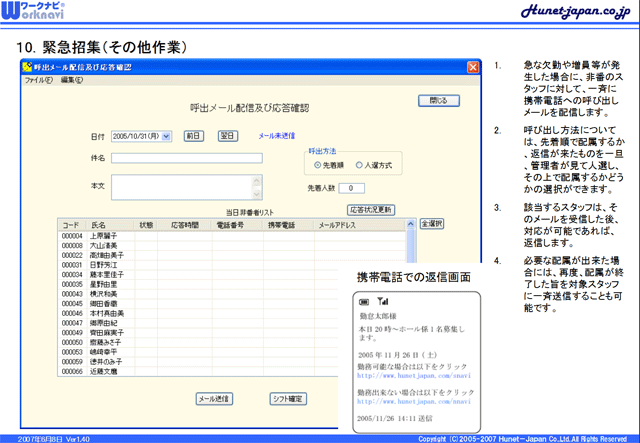This screenshot has height=443, width=640.
Task: Click the 氏名 column header
Action: 98,226
